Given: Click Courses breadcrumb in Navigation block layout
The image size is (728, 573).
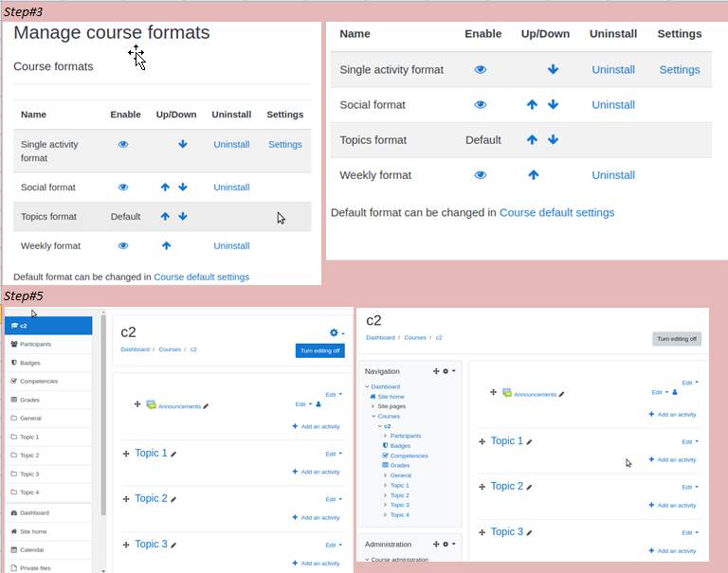Looking at the screenshot, I should click(x=415, y=338).
